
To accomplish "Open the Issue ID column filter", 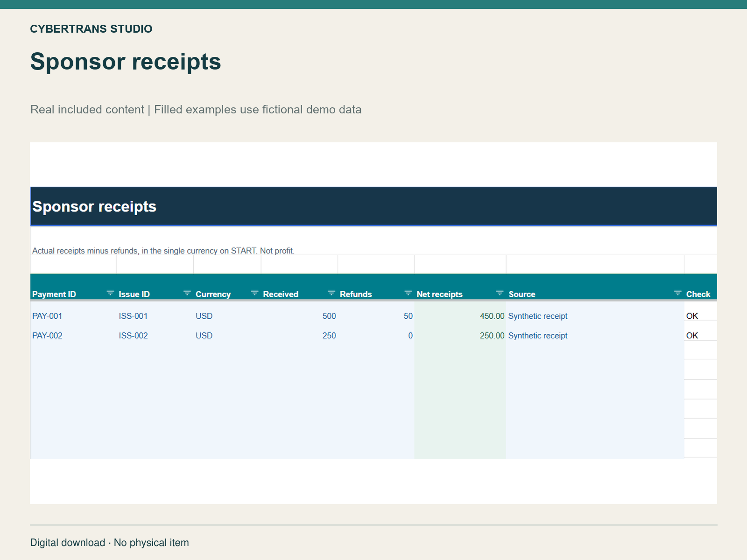I will pyautogui.click(x=187, y=293).
